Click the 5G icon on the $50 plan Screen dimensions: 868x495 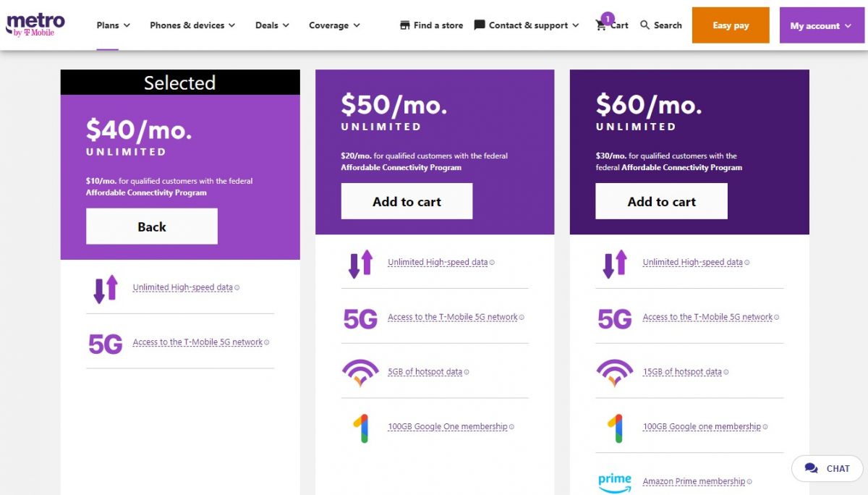[359, 318]
